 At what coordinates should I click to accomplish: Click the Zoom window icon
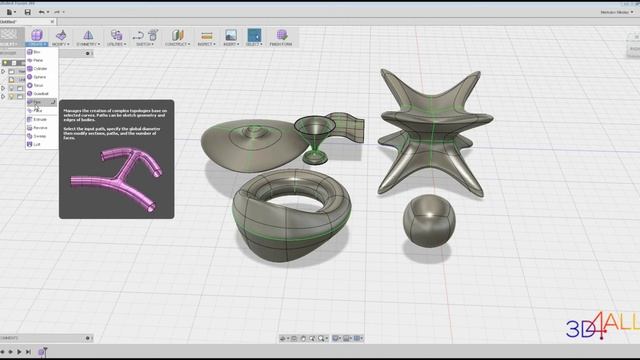(312, 338)
